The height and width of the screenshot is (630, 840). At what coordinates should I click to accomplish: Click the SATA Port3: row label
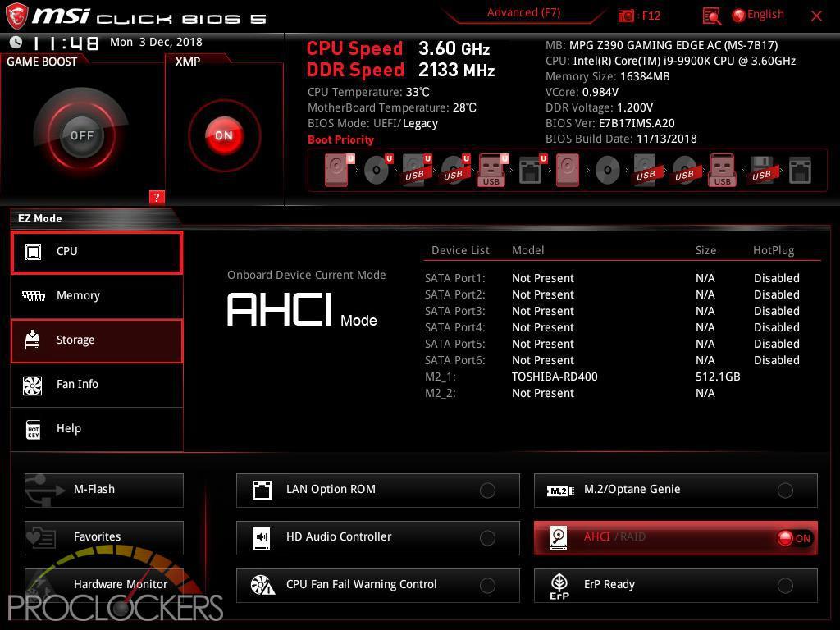(x=454, y=311)
